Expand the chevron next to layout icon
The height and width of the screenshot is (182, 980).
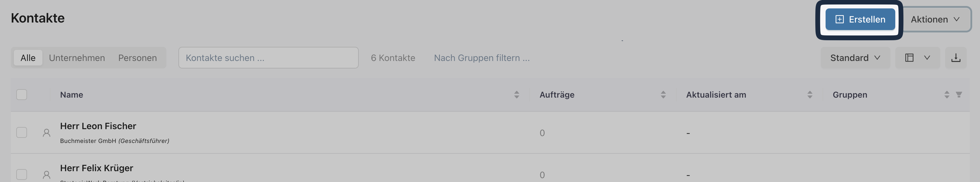[927, 58]
